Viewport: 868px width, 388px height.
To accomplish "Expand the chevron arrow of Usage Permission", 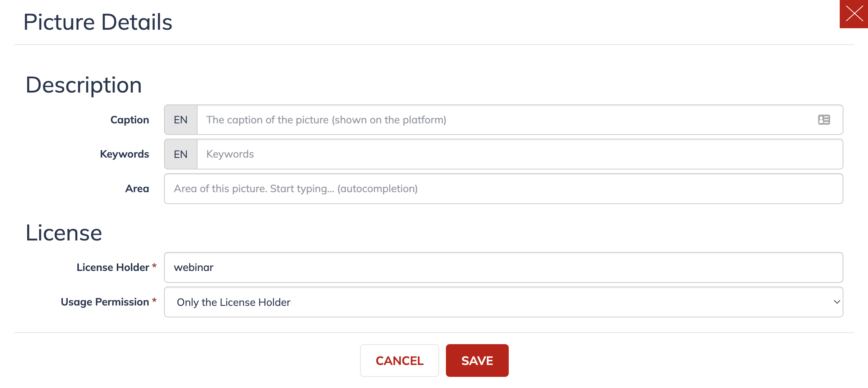I will pyautogui.click(x=837, y=302).
